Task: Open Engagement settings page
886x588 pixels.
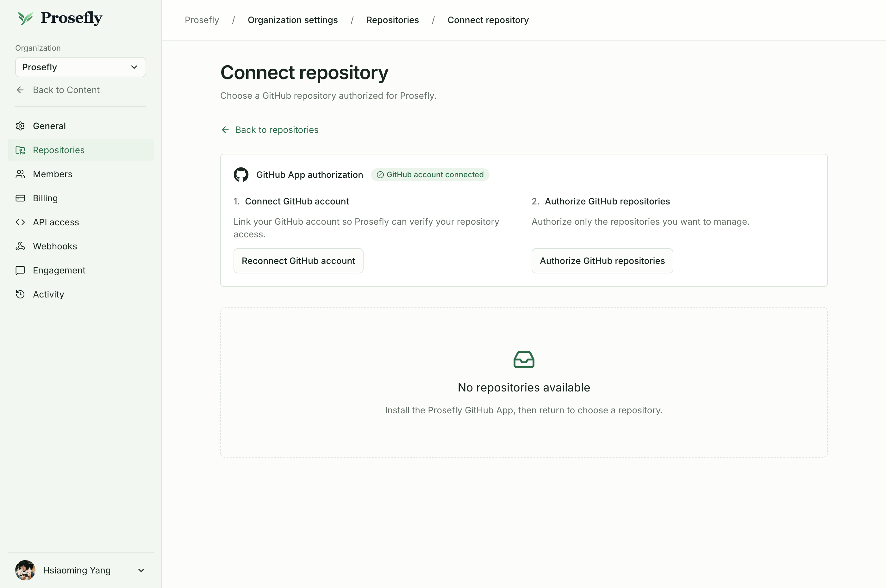Action: pos(81,270)
